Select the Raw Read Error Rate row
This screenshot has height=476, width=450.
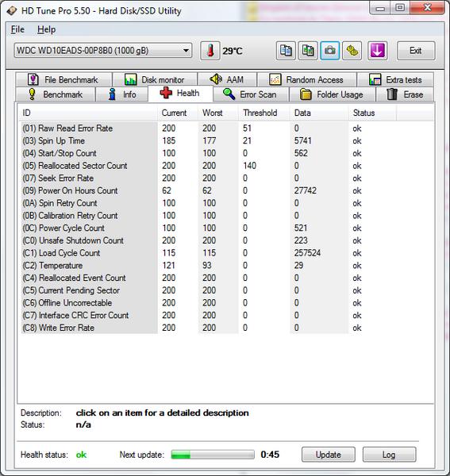click(x=210, y=129)
